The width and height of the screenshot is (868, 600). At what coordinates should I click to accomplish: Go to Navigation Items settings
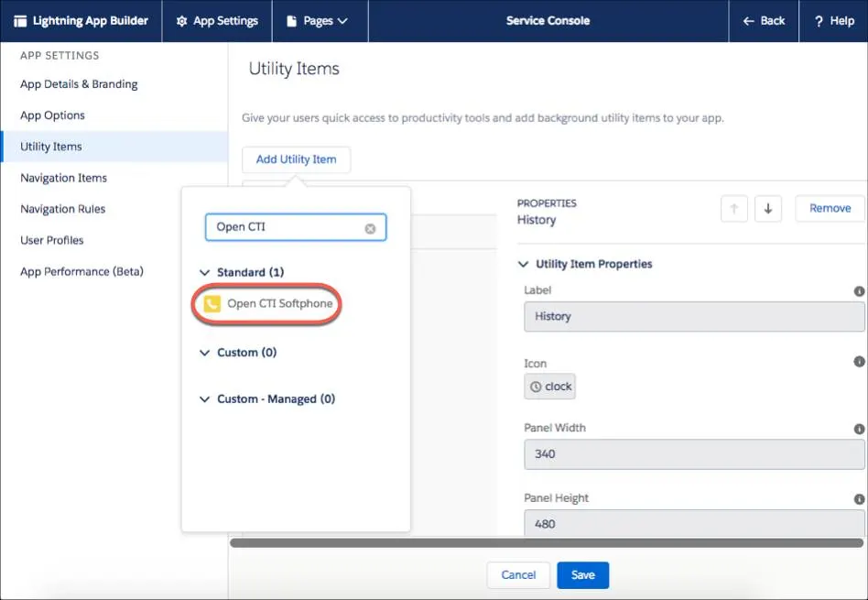64,178
